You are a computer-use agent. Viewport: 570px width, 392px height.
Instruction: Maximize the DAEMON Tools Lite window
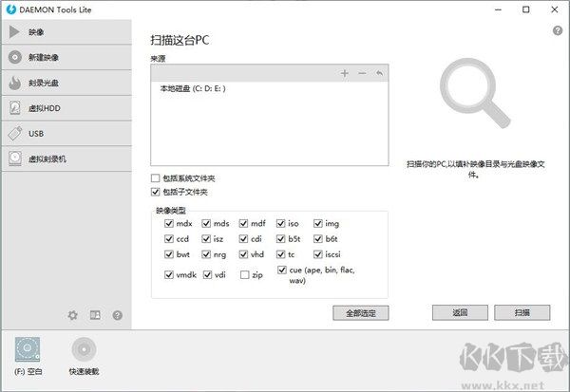(x=525, y=9)
